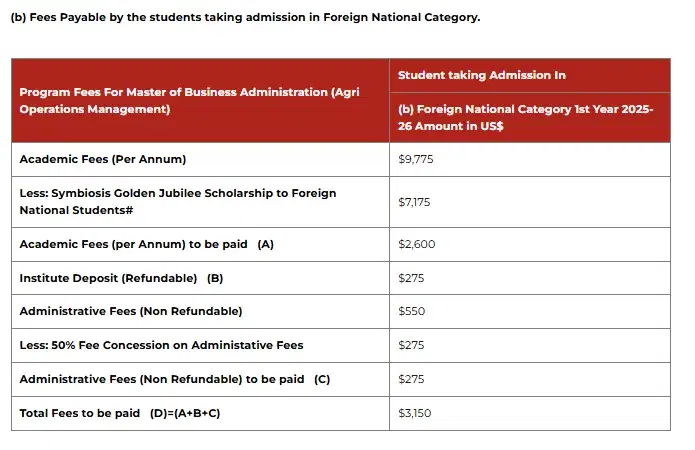Click the 'Administrative Fees (Non Refundable)' label
695x450 pixels.
point(130,311)
